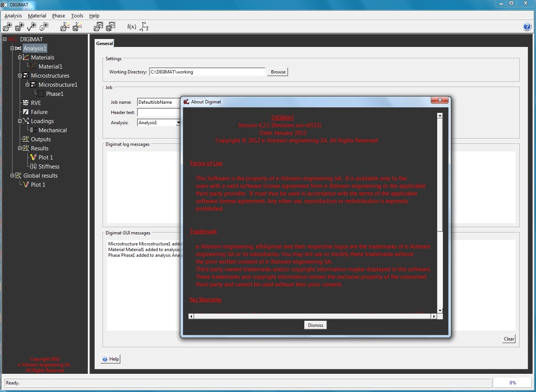Collapse the Analysis1 node expander
This screenshot has width=536, height=392.
(x=12, y=48)
